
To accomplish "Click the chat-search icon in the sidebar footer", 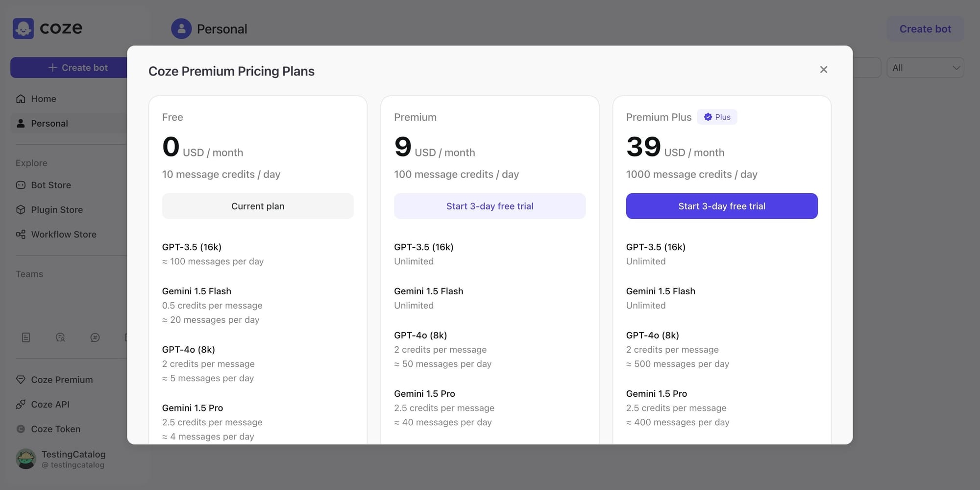I will pos(60,337).
